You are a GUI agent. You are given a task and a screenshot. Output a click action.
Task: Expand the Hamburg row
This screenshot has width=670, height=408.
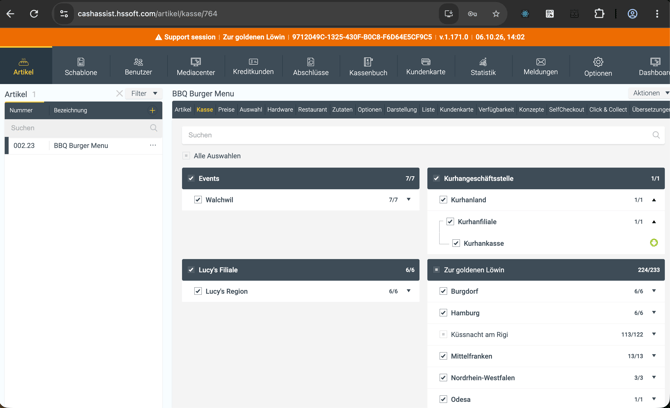click(654, 313)
